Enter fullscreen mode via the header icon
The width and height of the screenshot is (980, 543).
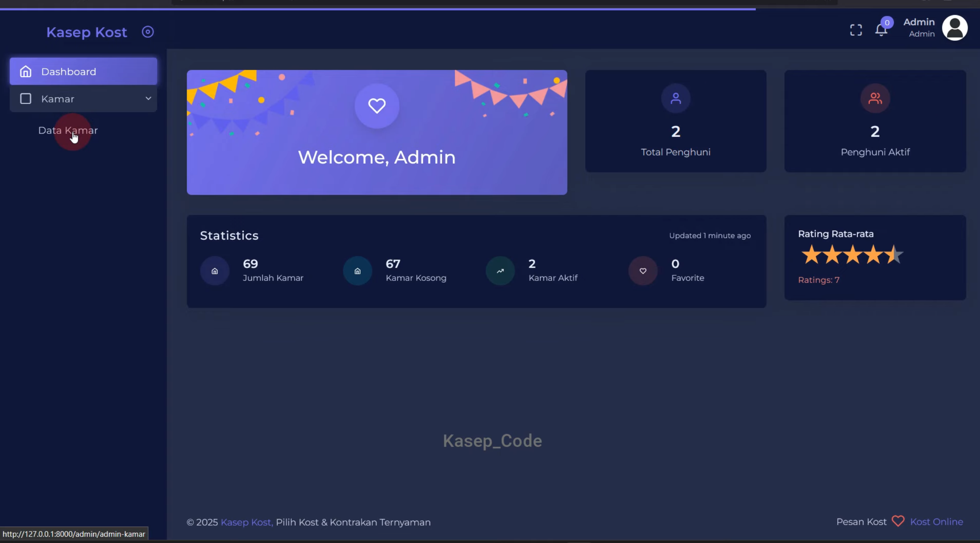[x=856, y=30]
